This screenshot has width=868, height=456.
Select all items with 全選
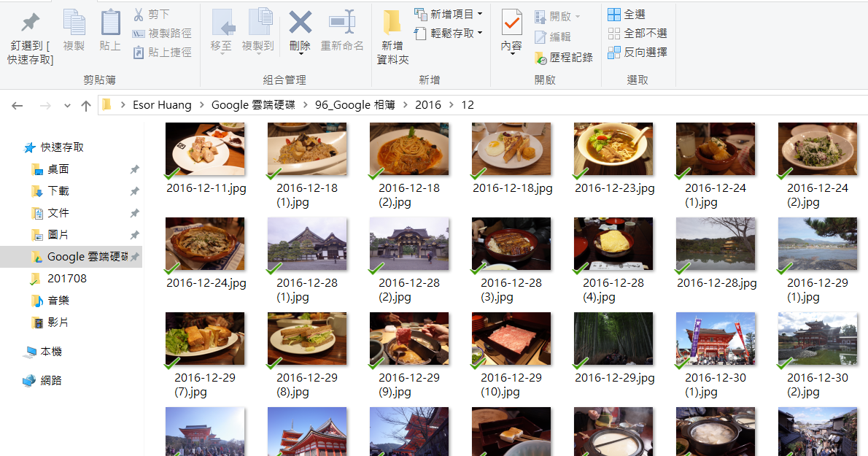point(626,15)
